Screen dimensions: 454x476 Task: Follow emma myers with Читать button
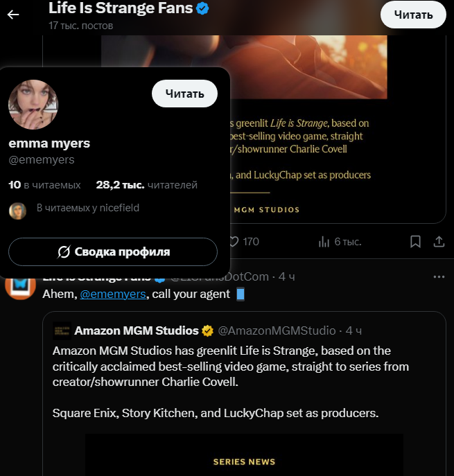184,94
